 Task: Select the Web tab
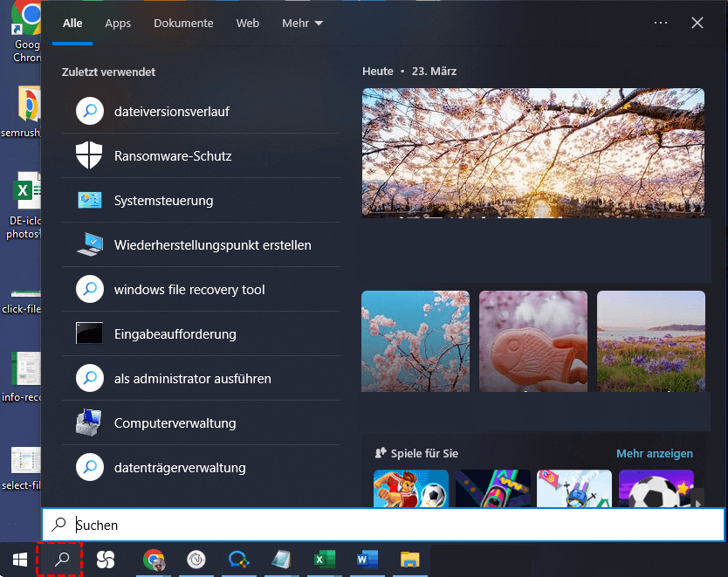pos(247,24)
